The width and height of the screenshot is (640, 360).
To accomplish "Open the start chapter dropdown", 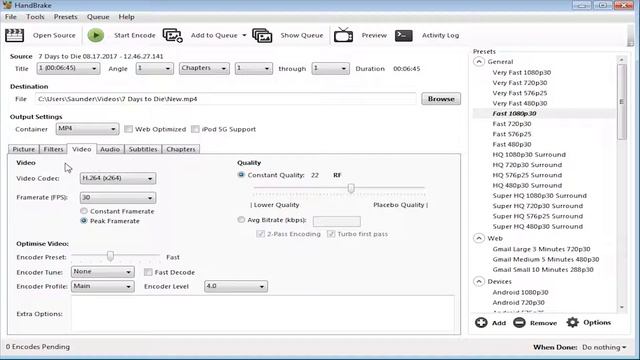I will 253,68.
